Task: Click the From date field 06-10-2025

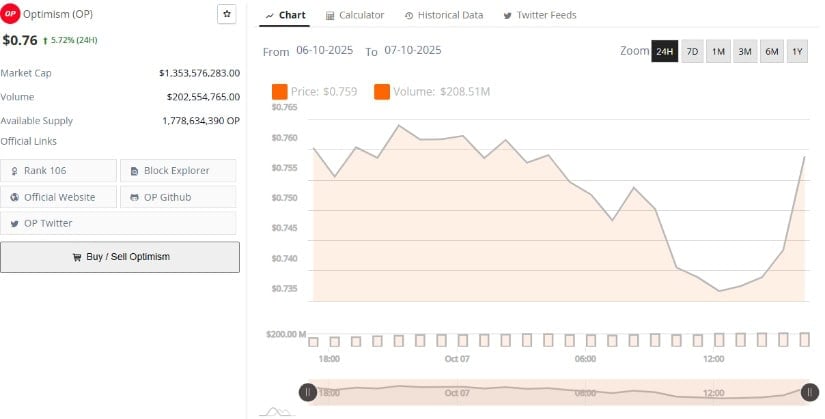Action: (x=324, y=50)
